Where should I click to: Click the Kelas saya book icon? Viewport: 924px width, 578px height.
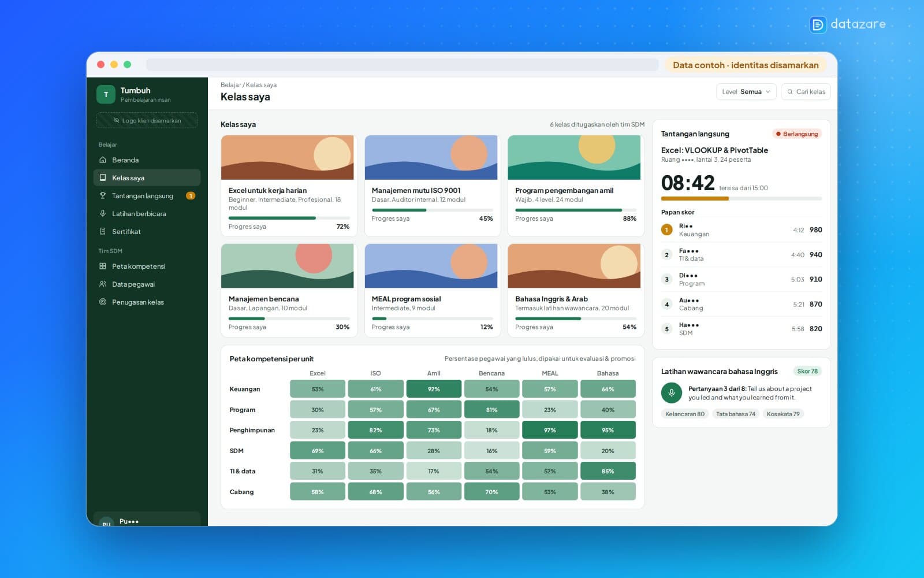(x=103, y=178)
